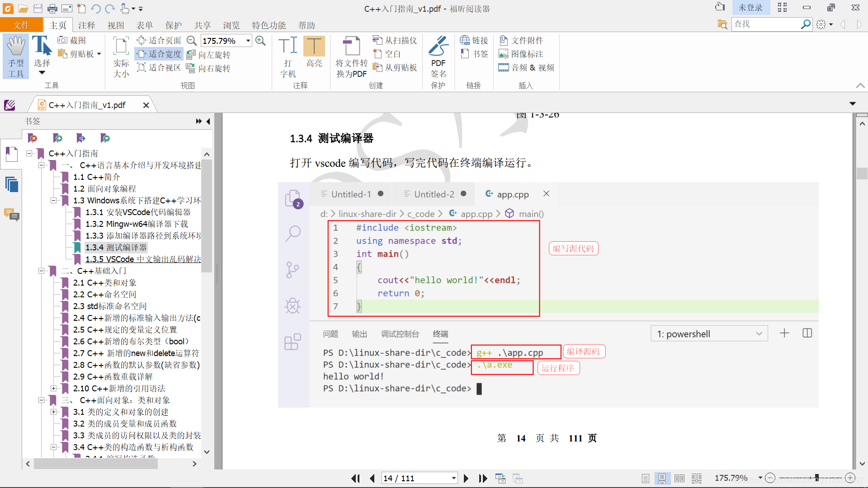Click the Typewriter (打字机) tool
Image resolution: width=868 pixels, height=488 pixels.
pyautogui.click(x=288, y=57)
